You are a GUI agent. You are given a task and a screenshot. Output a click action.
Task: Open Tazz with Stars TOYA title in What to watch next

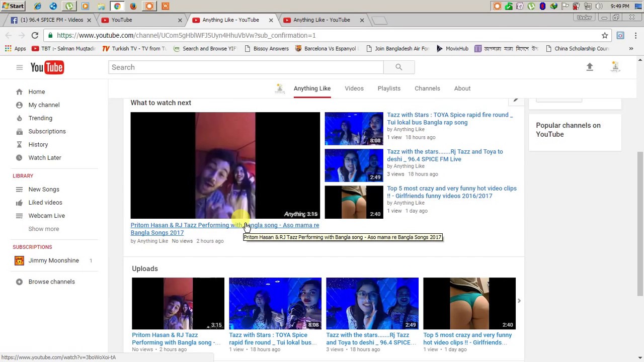(450, 119)
